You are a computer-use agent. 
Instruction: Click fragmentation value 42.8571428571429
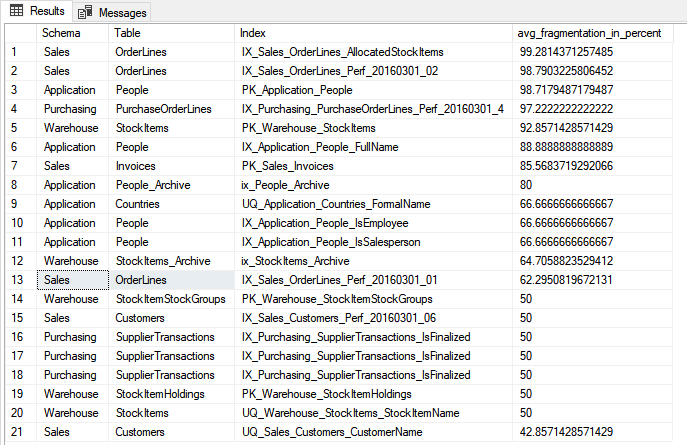(592, 432)
